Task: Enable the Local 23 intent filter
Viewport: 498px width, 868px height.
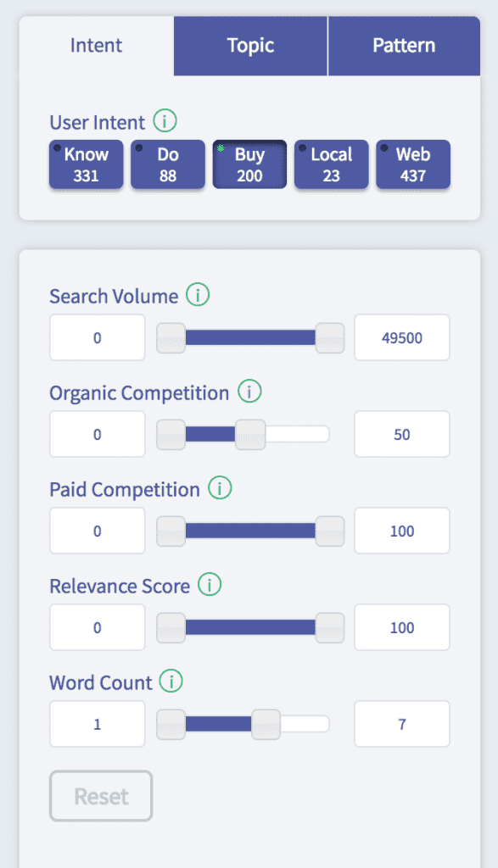Action: click(331, 164)
